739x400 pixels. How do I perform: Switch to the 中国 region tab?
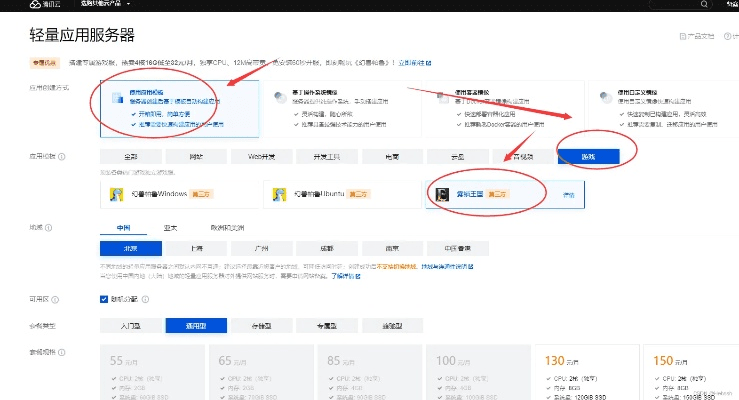click(x=123, y=228)
